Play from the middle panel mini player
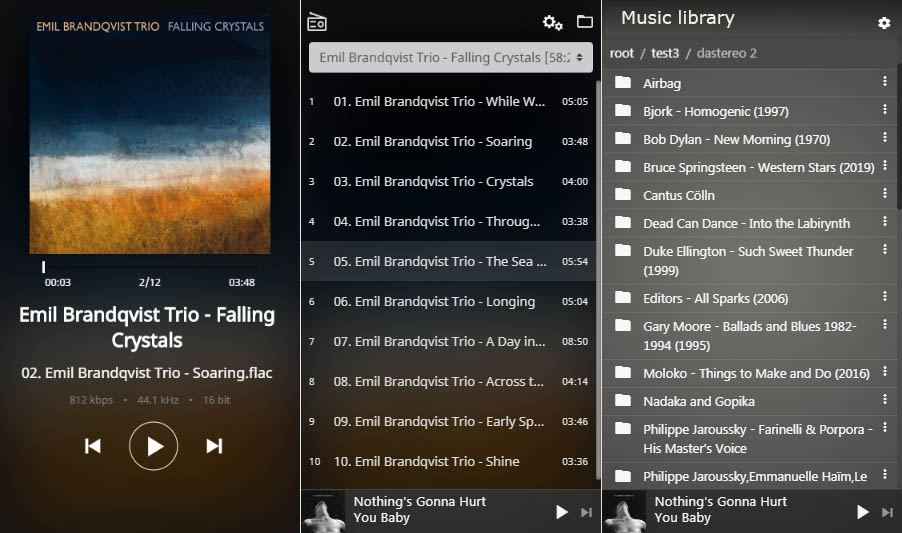Viewport: 902px width, 533px height. (x=561, y=512)
